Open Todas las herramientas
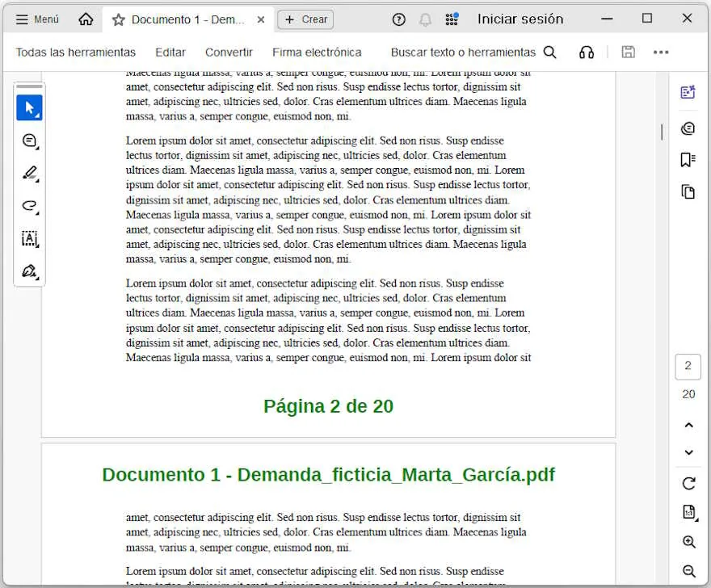Image resolution: width=711 pixels, height=588 pixels. tap(76, 52)
